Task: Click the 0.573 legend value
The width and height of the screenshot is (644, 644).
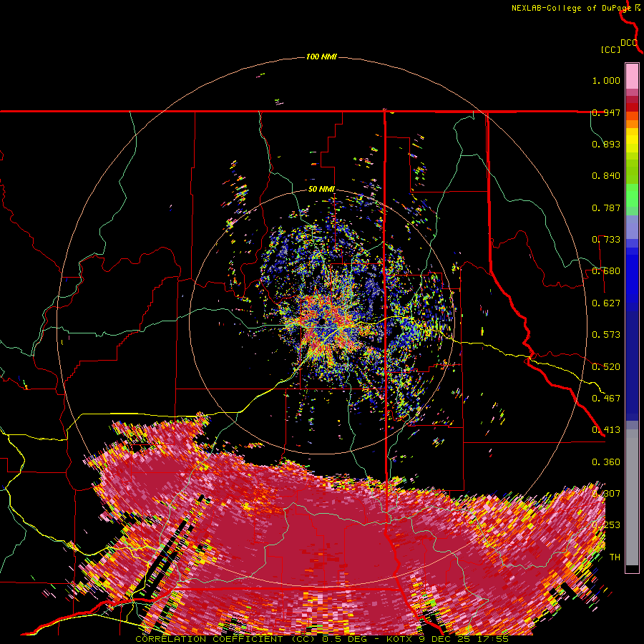Action: (606, 335)
